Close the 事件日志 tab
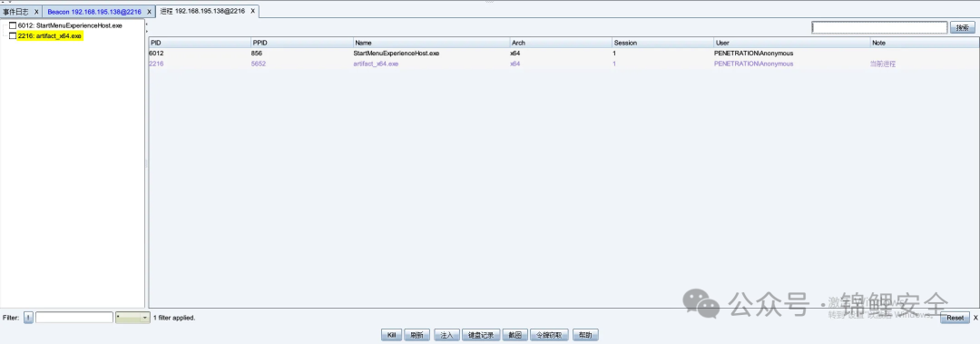The width and height of the screenshot is (980, 344). [x=37, y=12]
